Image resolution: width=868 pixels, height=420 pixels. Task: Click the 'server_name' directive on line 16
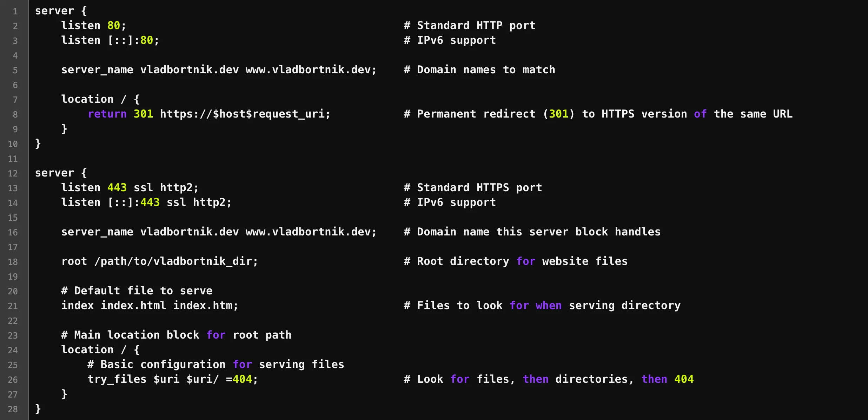tap(97, 232)
